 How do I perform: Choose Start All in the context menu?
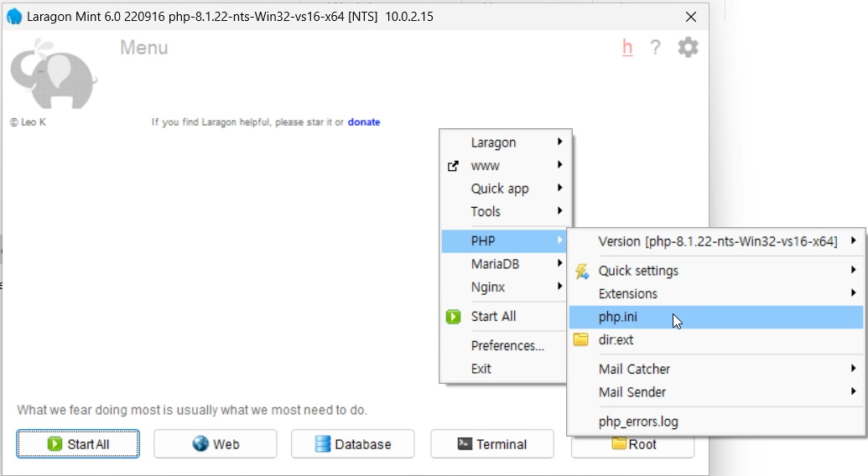click(504, 317)
